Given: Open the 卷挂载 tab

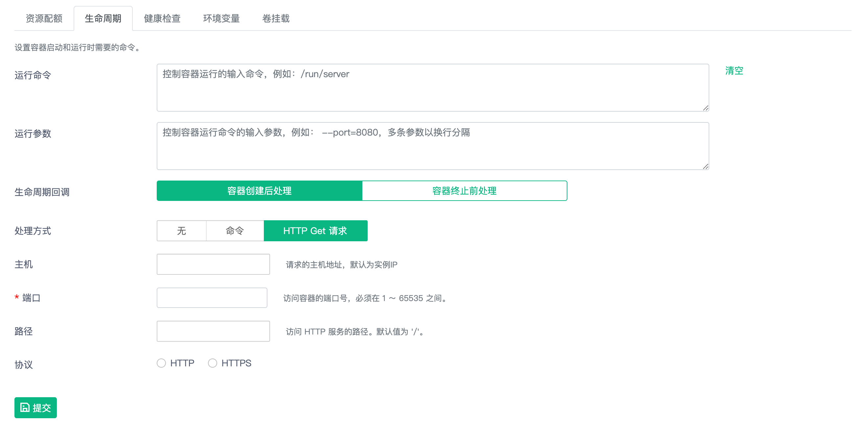Looking at the screenshot, I should coord(276,18).
